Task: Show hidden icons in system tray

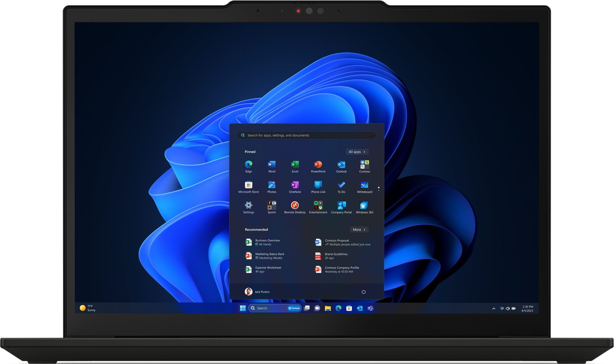Action: [494, 309]
